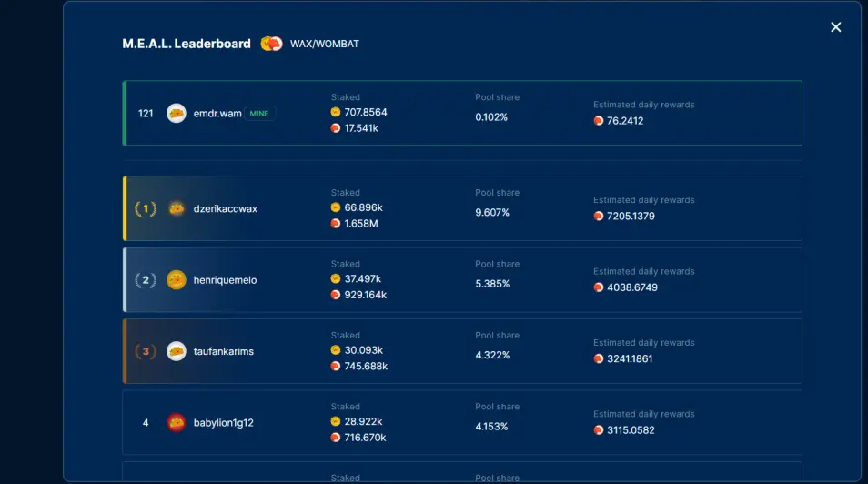Click the green MINE badge
The width and height of the screenshot is (868, 484).
[x=259, y=114]
